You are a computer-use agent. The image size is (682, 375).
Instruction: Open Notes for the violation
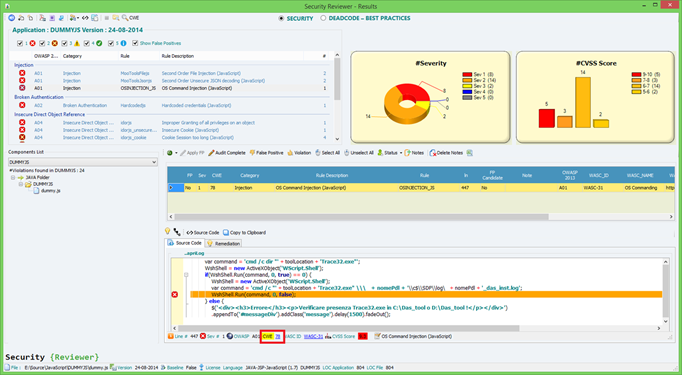pyautogui.click(x=414, y=153)
